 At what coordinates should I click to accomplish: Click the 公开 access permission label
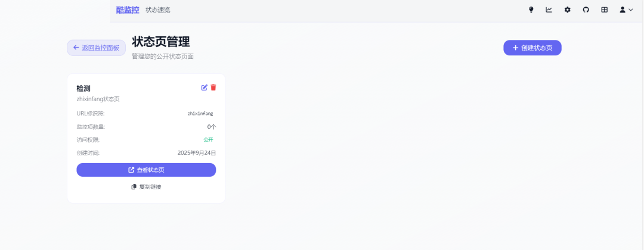coord(208,140)
